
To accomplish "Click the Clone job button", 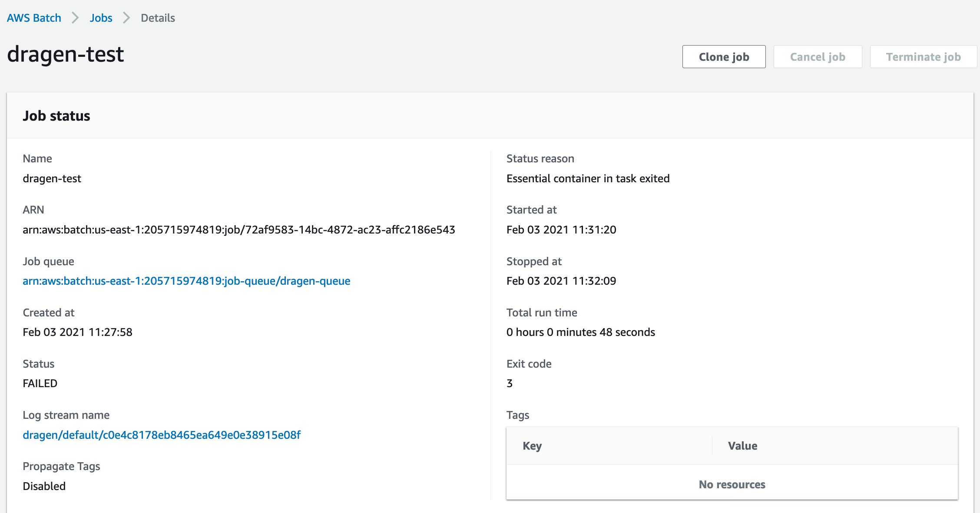I will pyautogui.click(x=724, y=57).
